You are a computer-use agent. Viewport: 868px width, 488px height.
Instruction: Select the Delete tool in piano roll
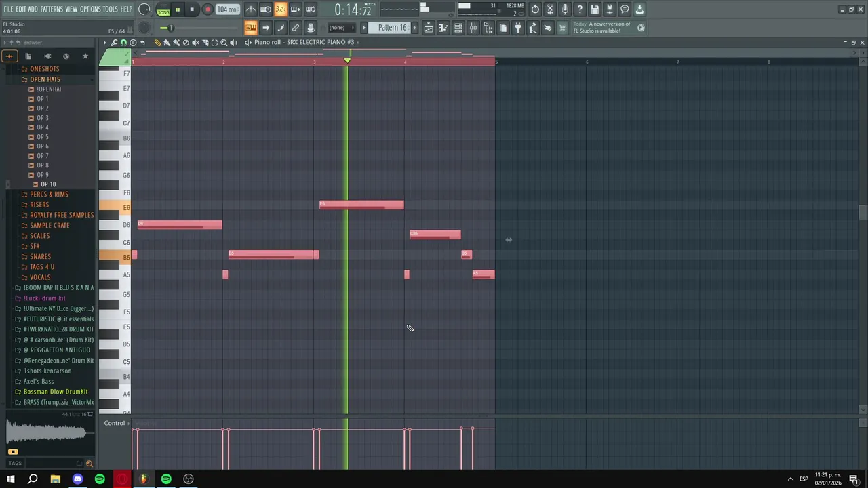(186, 43)
